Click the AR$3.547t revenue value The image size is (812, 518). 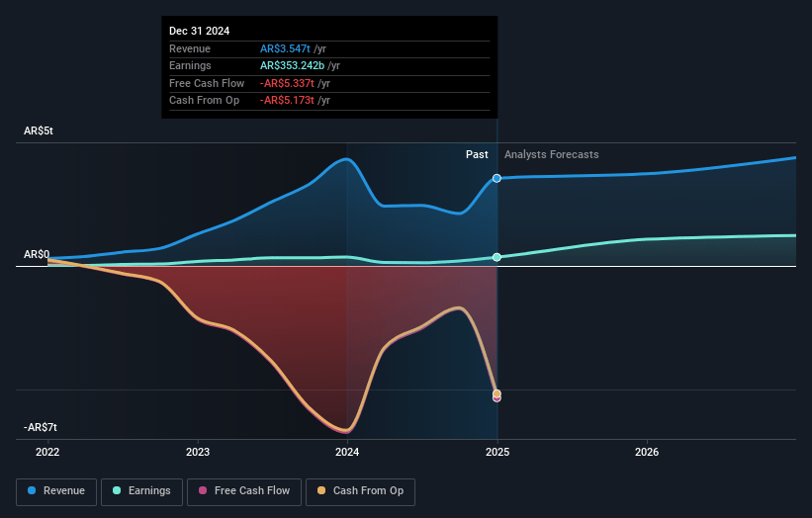tap(285, 48)
